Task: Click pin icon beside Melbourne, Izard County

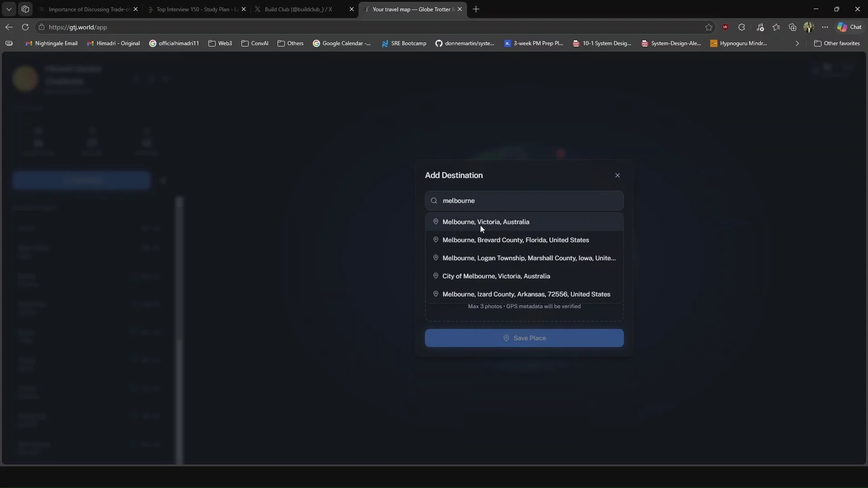Action: pyautogui.click(x=436, y=294)
